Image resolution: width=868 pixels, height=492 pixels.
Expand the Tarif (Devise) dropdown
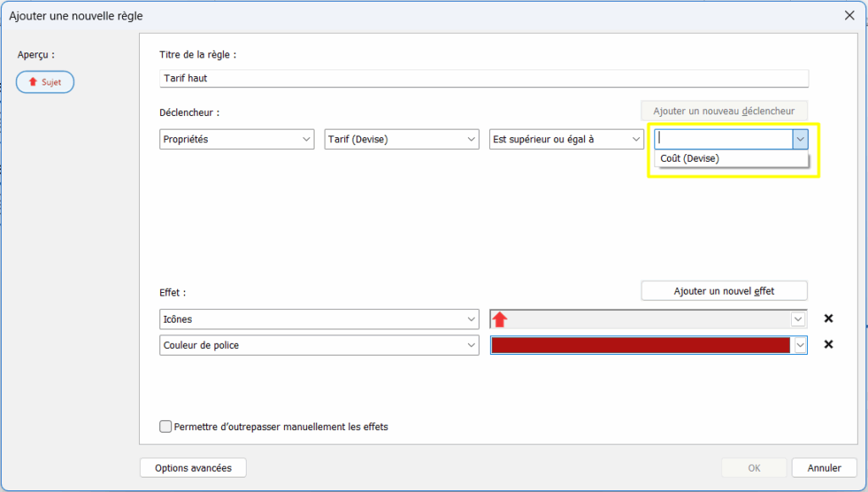click(x=402, y=140)
